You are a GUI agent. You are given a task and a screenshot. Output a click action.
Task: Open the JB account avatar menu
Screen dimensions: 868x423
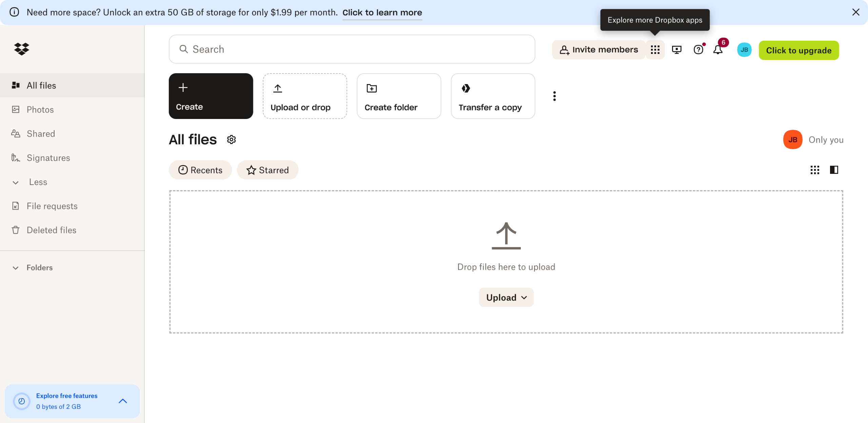744,50
